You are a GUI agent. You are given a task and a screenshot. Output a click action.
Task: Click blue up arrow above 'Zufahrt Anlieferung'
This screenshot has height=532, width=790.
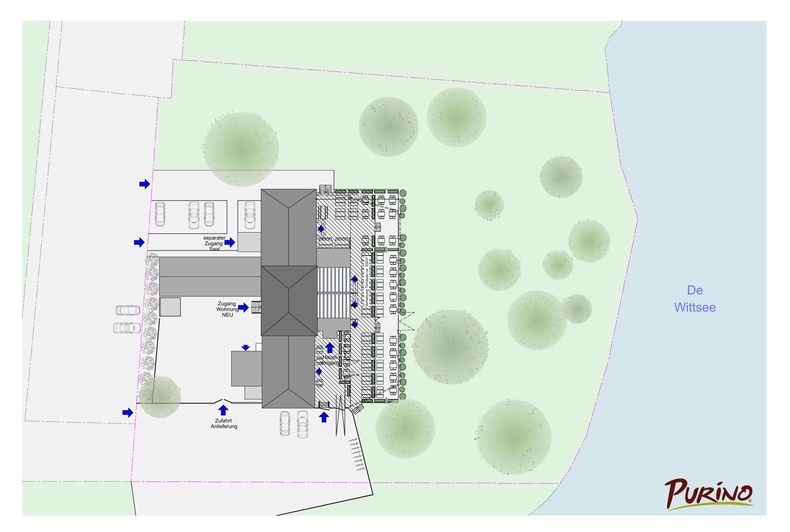click(x=223, y=410)
